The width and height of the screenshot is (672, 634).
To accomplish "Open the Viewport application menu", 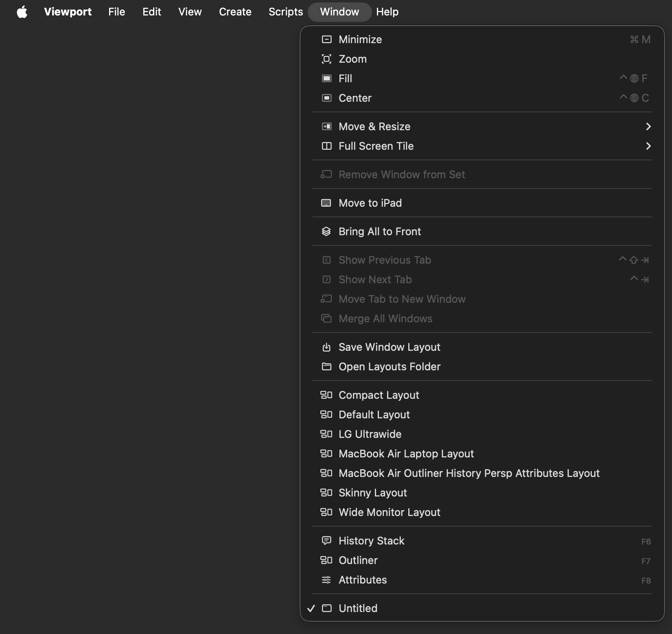I will coord(68,12).
